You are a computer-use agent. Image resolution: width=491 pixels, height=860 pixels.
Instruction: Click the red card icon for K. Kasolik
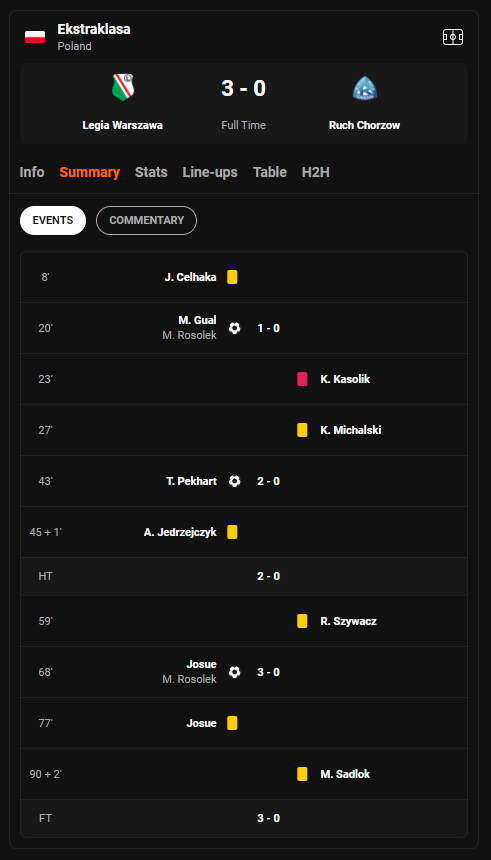(x=302, y=379)
